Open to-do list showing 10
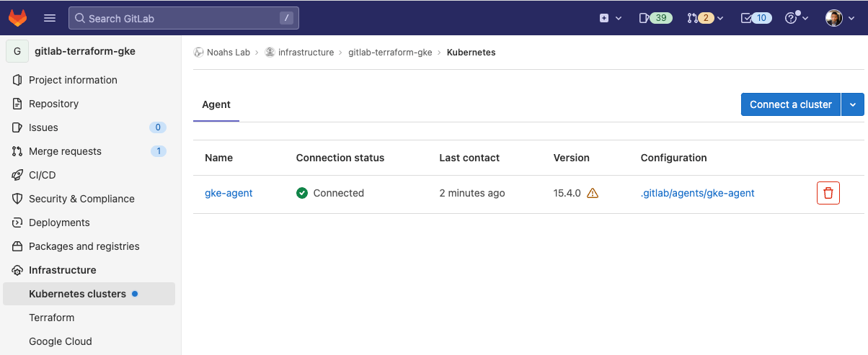 point(757,18)
